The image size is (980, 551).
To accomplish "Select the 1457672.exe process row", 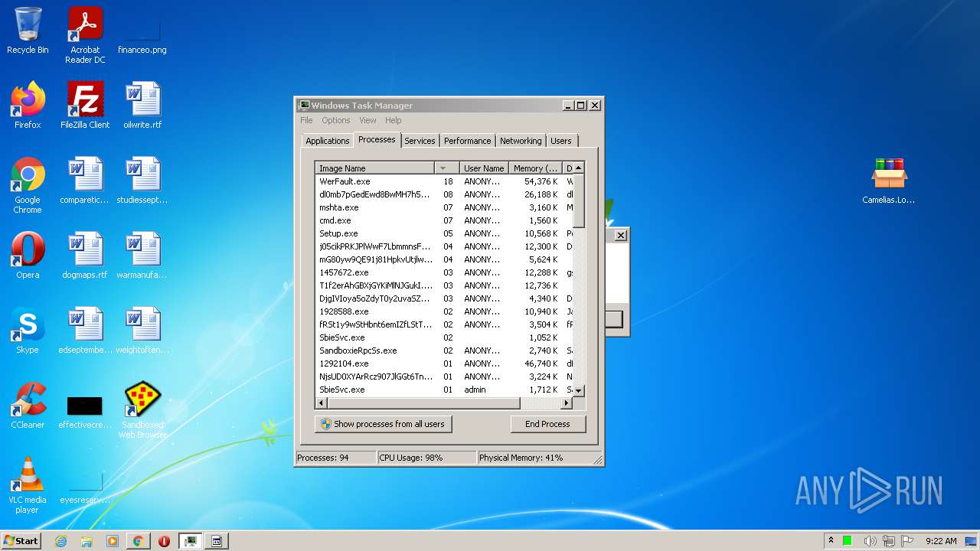I will [x=444, y=272].
